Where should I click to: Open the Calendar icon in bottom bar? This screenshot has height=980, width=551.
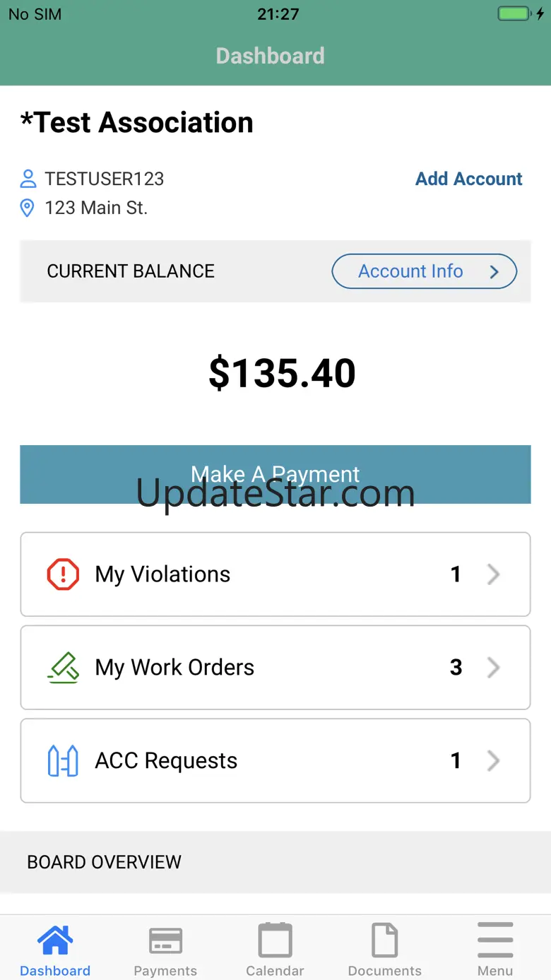pos(275,940)
